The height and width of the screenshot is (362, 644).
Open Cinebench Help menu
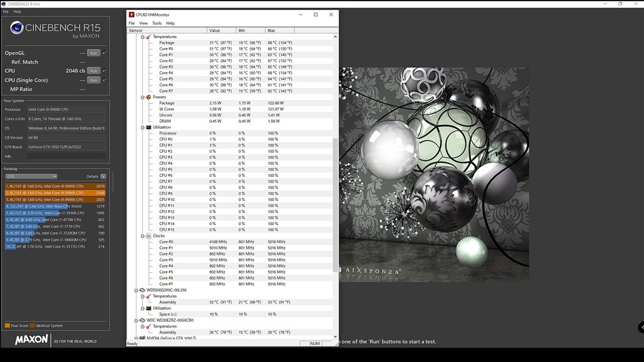coord(17,11)
